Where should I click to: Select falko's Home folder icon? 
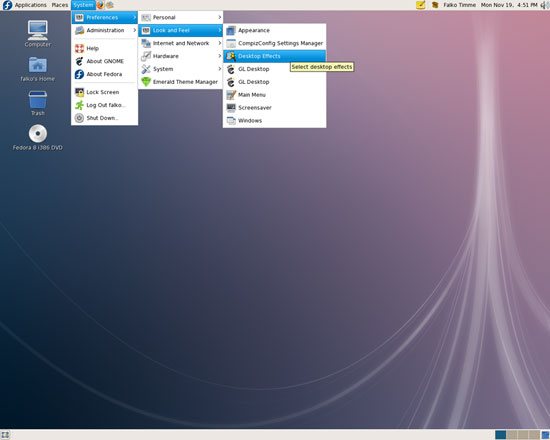tap(38, 69)
